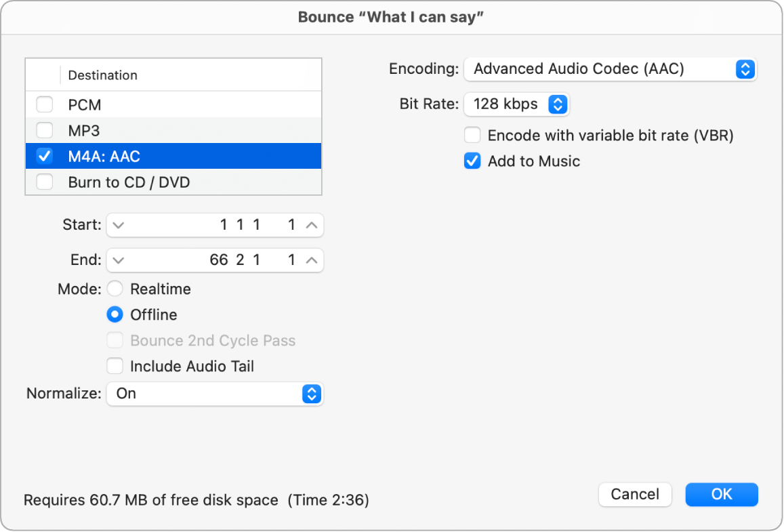Click the Cancel button
This screenshot has height=532, width=784.
coord(634,494)
